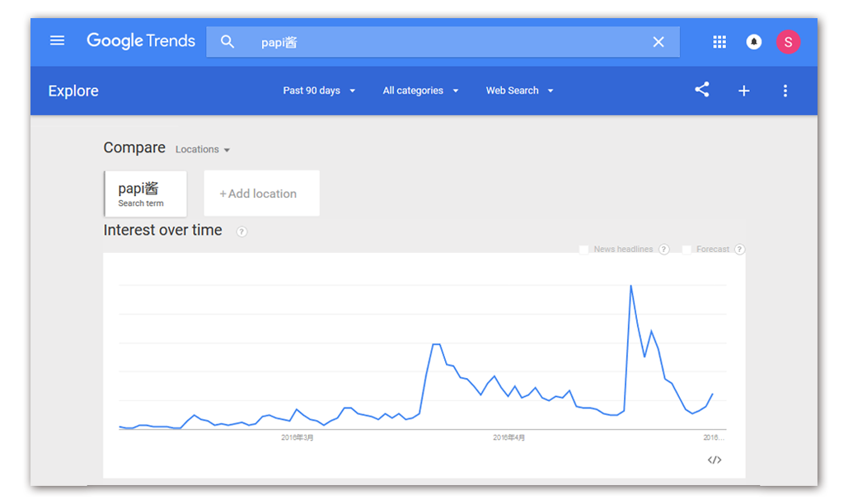Select the papi酱 search term card
The height and width of the screenshot is (504, 848).
tap(146, 194)
